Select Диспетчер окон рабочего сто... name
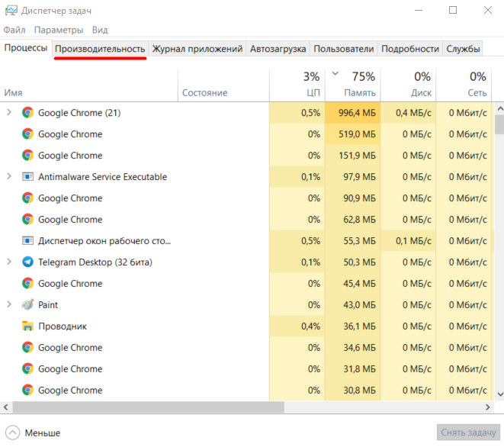Image resolution: width=504 pixels, height=447 pixels. click(x=104, y=241)
